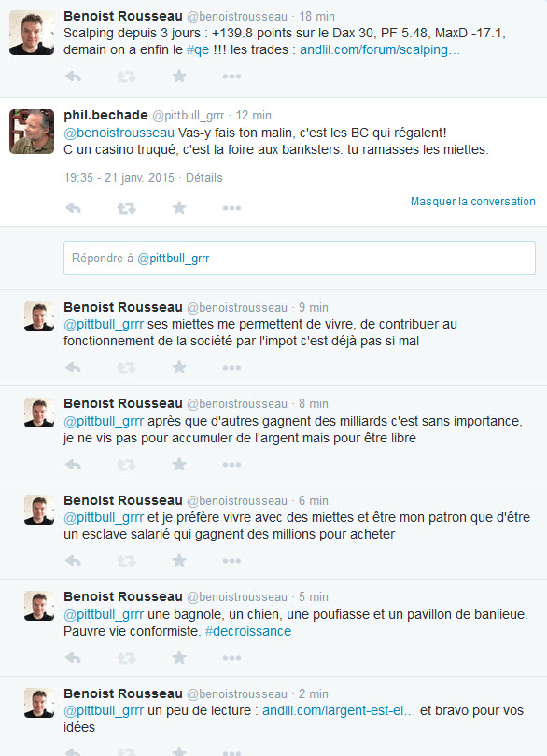Reply to the #decroissance tweet
This screenshot has height=756, width=547.
click(x=74, y=658)
